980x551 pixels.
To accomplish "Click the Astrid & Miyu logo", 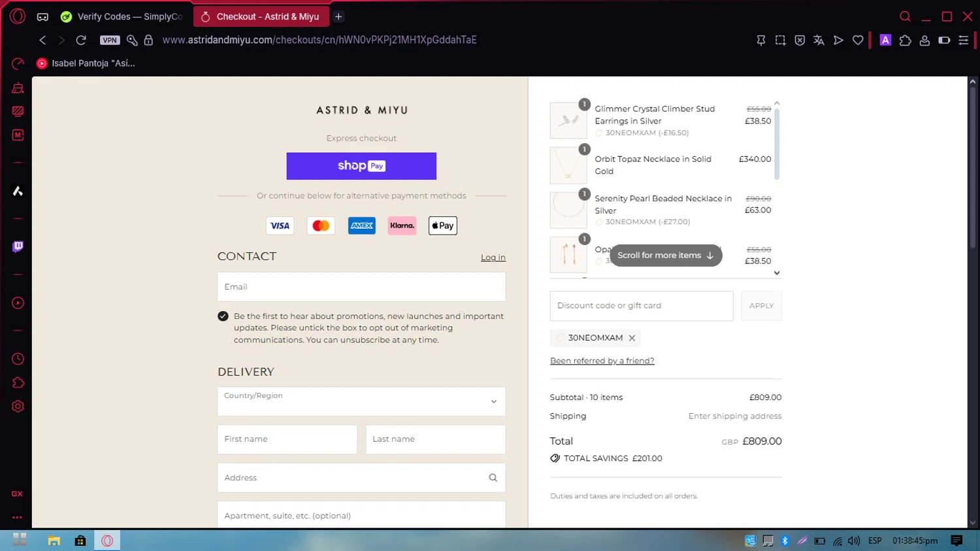I will (362, 110).
